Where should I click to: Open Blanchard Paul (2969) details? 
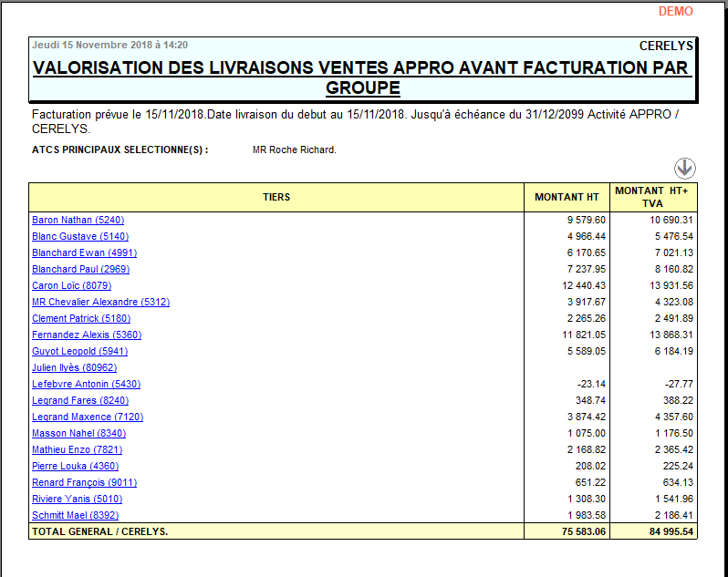(80, 269)
